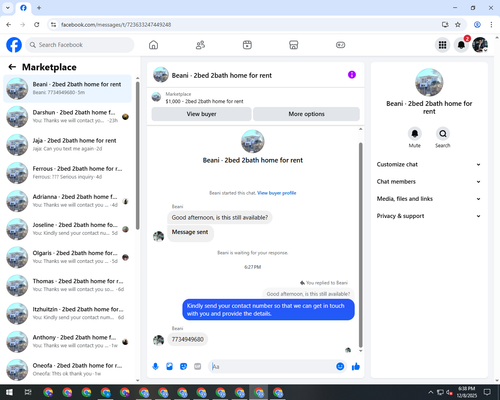Open Chrome profile icon

click(x=477, y=25)
